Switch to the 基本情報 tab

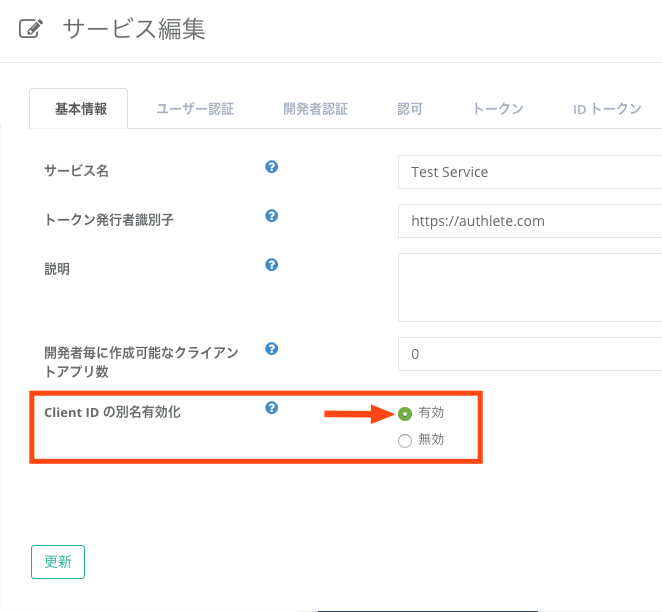pyautogui.click(x=79, y=109)
